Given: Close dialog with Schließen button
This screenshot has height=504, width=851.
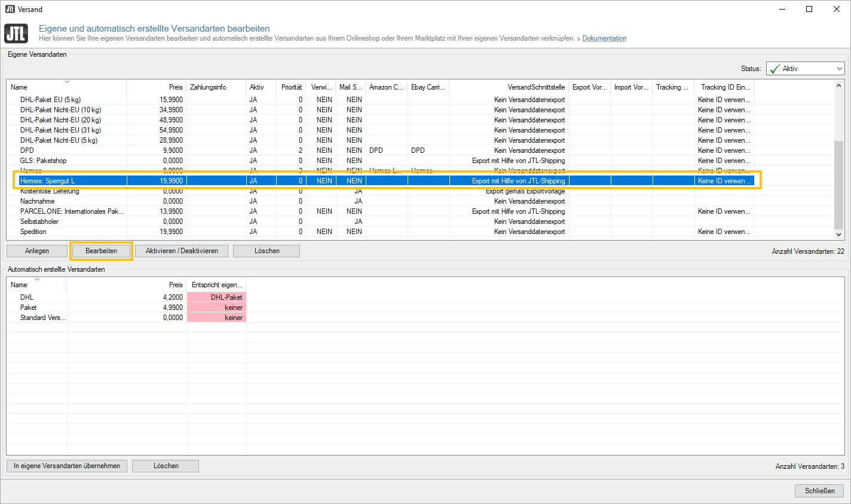Looking at the screenshot, I should pos(819,491).
